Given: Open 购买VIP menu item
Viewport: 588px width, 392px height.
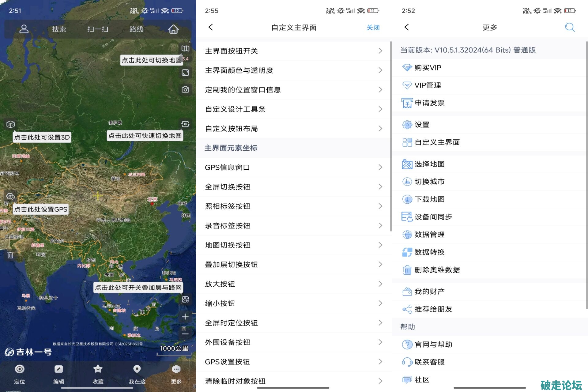Looking at the screenshot, I should click(428, 68).
